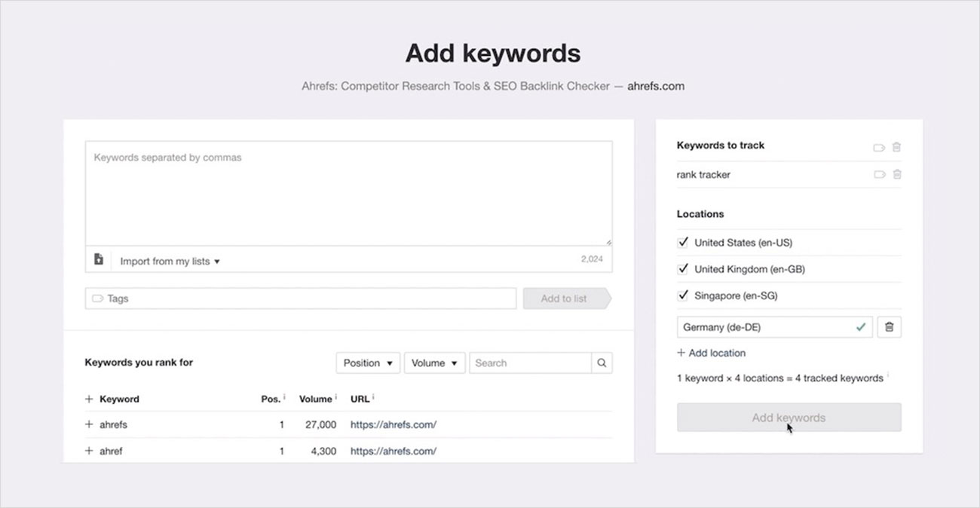Uncheck the United Kingdom (en-GB) location
This screenshot has height=508, width=980.
[684, 269]
